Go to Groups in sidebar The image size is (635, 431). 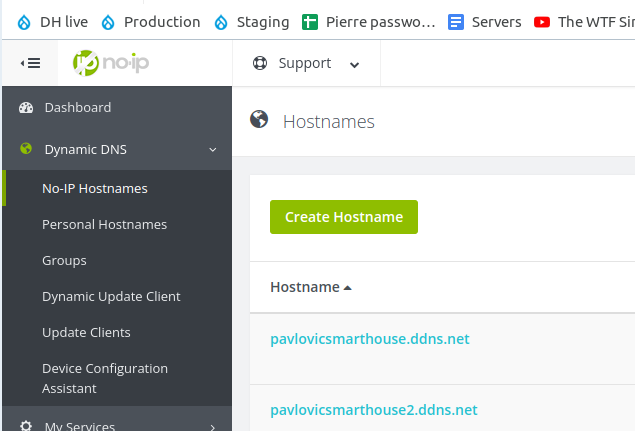[x=64, y=260]
